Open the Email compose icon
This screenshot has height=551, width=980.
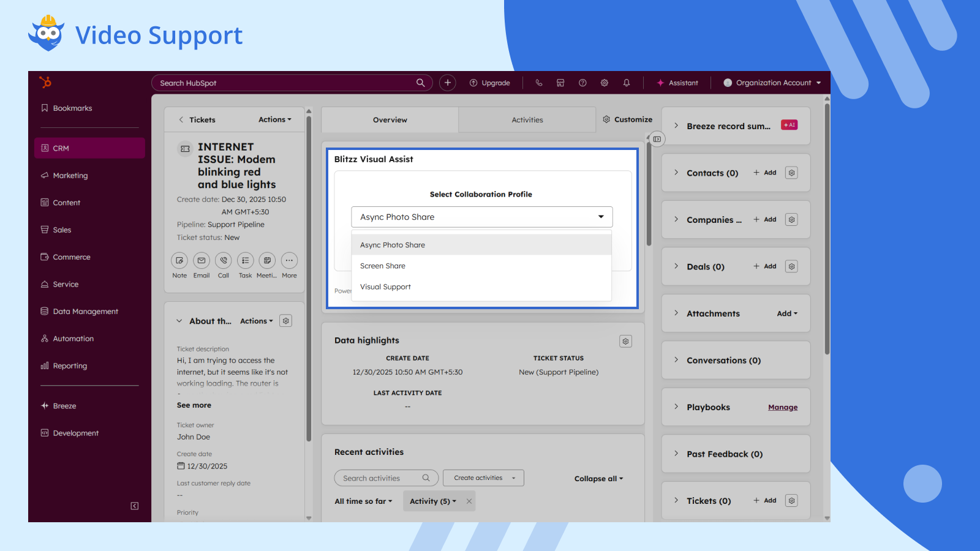[x=201, y=260]
